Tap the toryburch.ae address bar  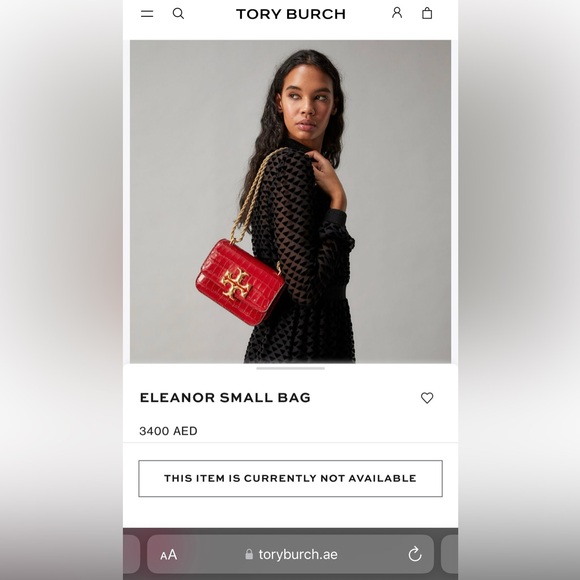(290, 554)
